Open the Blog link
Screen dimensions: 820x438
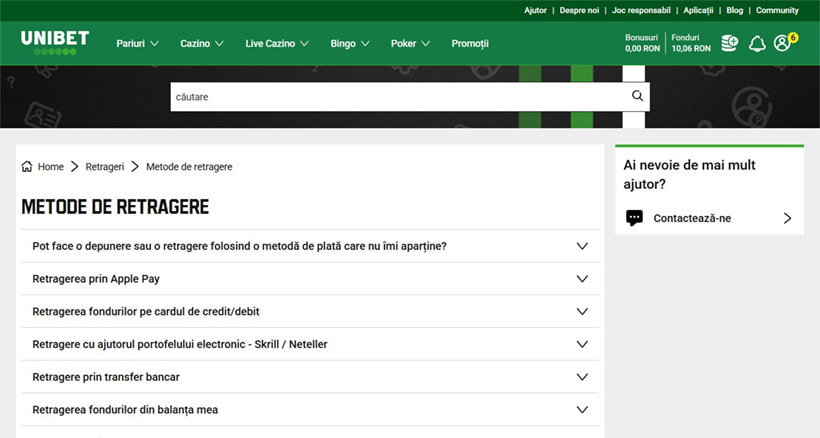point(734,10)
